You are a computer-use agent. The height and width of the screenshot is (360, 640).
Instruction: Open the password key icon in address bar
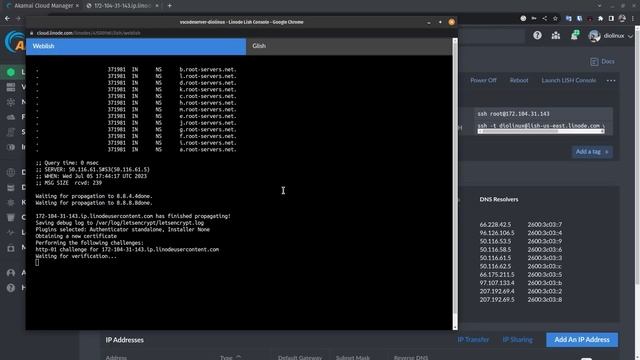coord(534,18)
